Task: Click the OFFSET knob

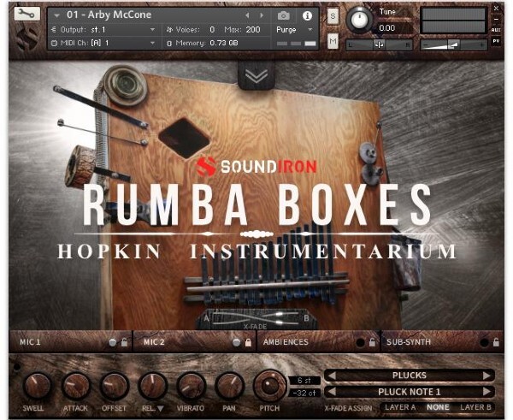Action: [x=114, y=387]
